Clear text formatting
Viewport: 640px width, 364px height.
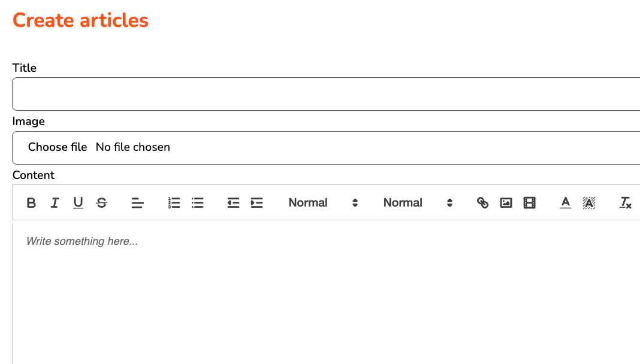click(625, 202)
